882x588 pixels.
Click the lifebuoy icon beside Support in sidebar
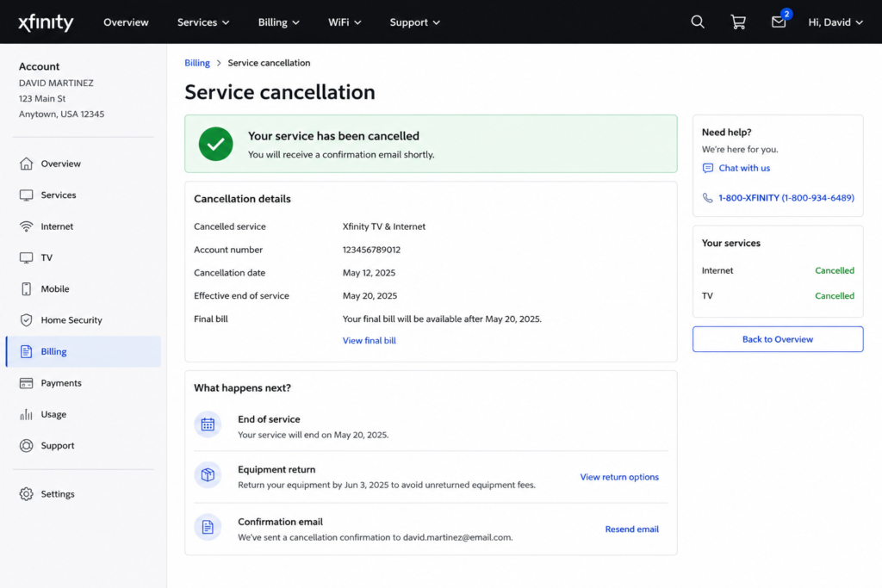click(x=26, y=445)
